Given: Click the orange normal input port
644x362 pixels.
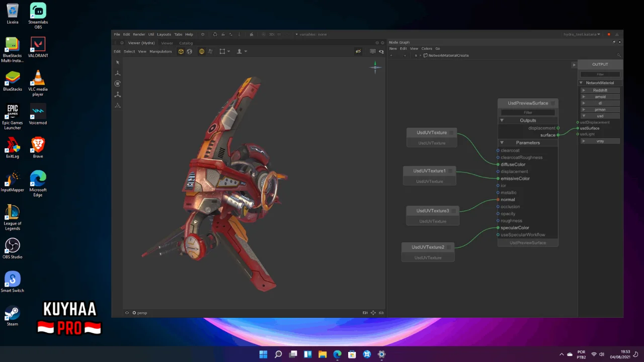Looking at the screenshot, I should coord(498,200).
